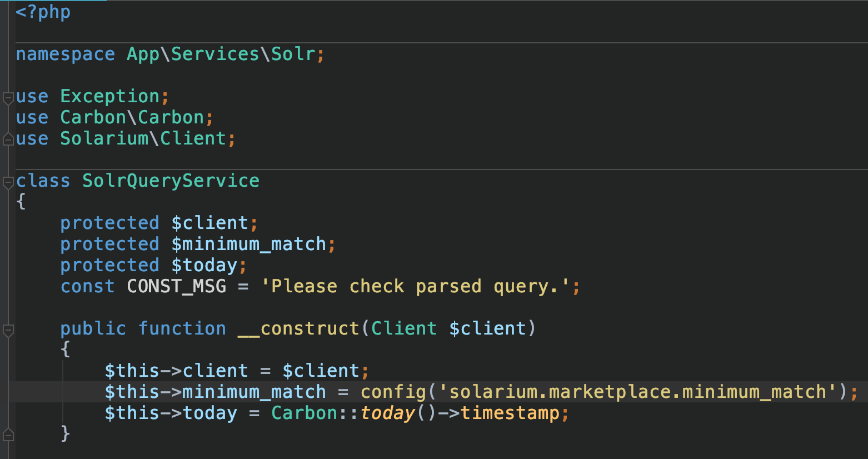Collapse the use imports block fold marker
868x459 pixels.
pos(8,98)
